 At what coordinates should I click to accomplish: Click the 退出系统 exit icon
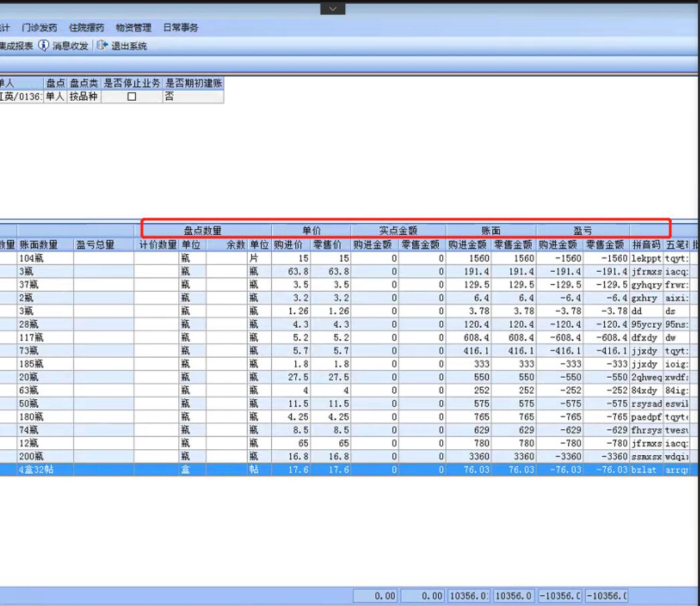(x=102, y=45)
